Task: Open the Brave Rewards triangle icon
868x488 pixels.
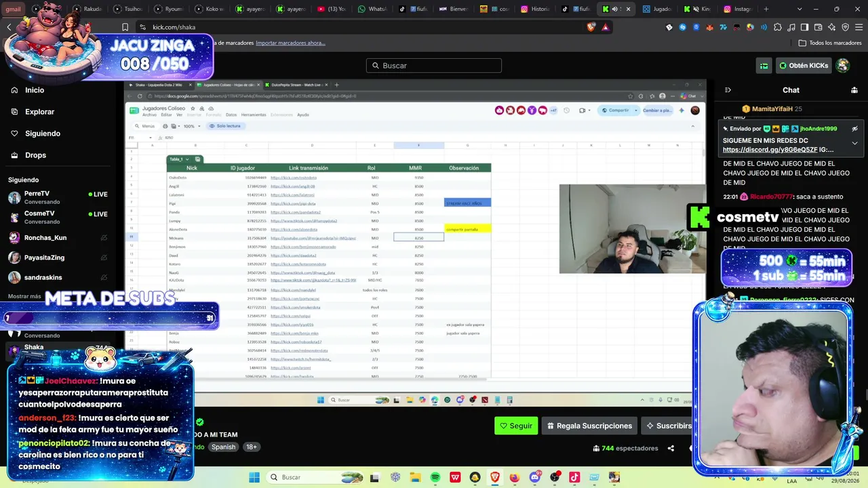Action: (605, 27)
